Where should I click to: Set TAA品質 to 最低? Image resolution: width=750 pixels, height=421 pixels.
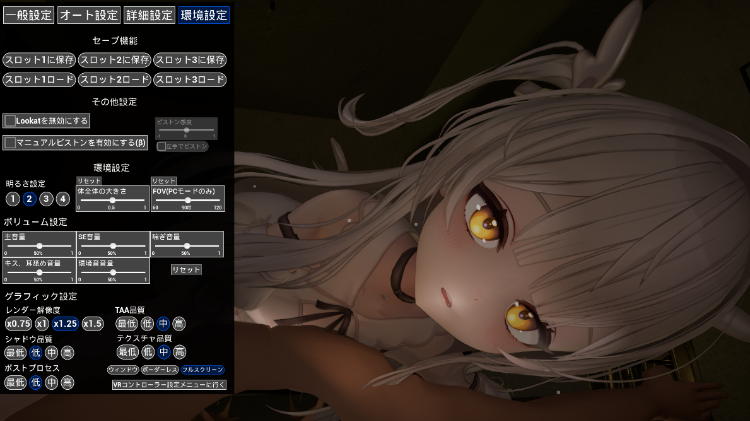(127, 324)
